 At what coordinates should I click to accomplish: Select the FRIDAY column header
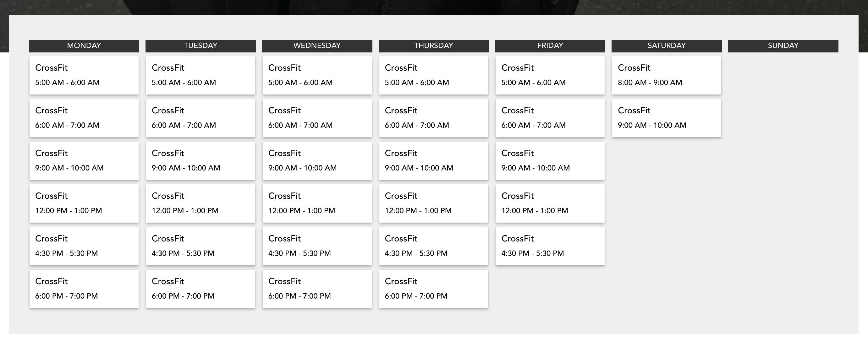click(x=550, y=46)
